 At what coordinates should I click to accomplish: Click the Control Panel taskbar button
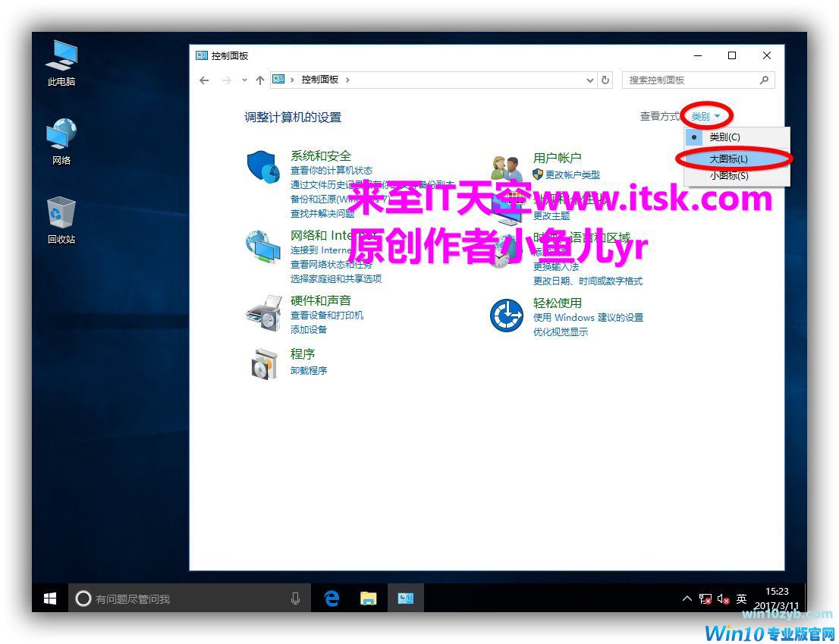coord(405,598)
